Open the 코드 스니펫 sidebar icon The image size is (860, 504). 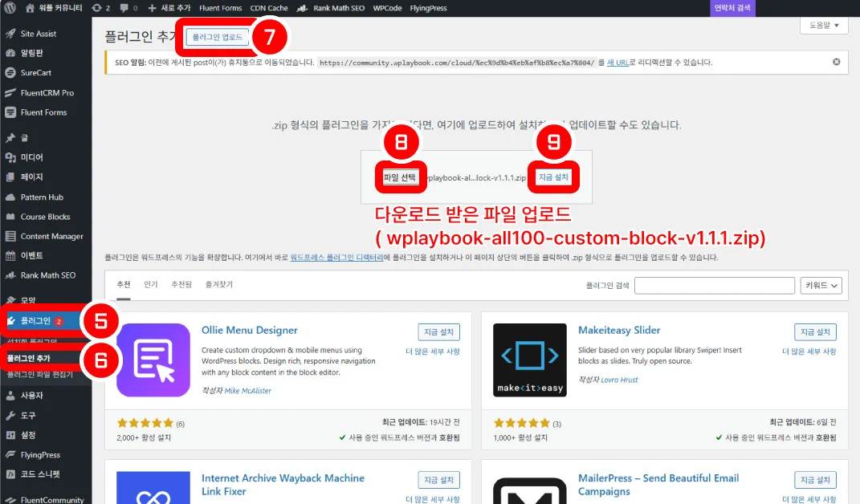click(10, 474)
